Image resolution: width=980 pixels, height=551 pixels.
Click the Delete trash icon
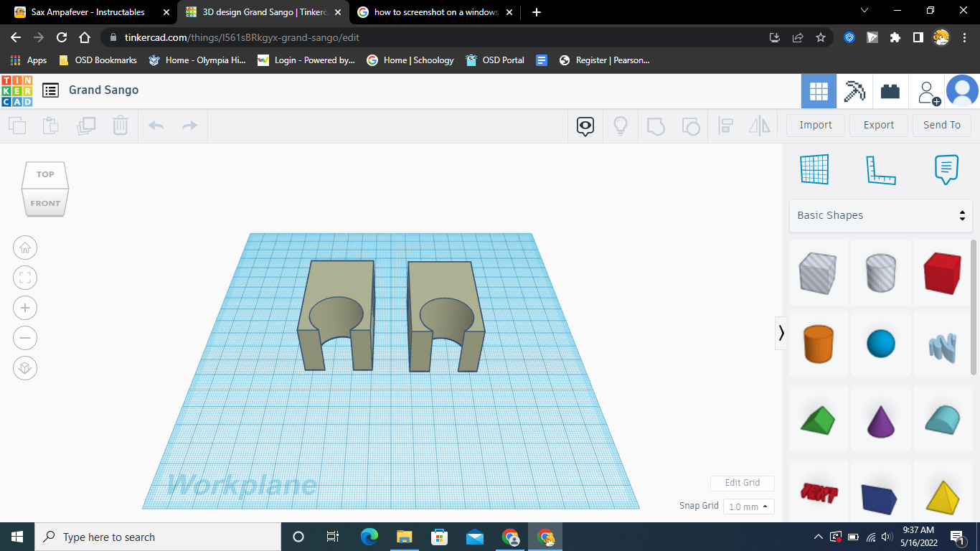pos(121,126)
